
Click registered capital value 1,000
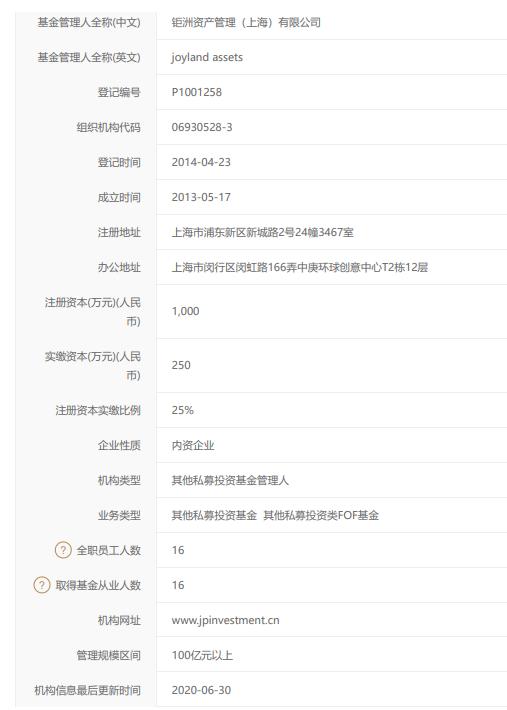click(x=185, y=311)
